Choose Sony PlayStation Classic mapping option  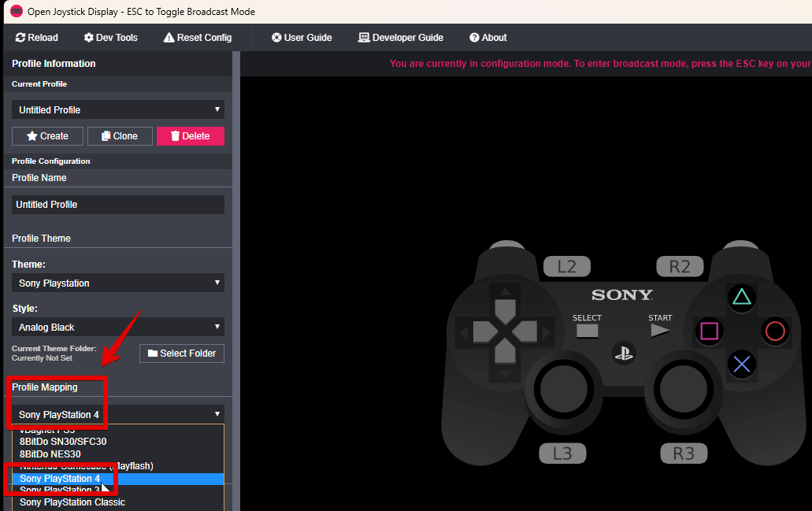pyautogui.click(x=118, y=502)
